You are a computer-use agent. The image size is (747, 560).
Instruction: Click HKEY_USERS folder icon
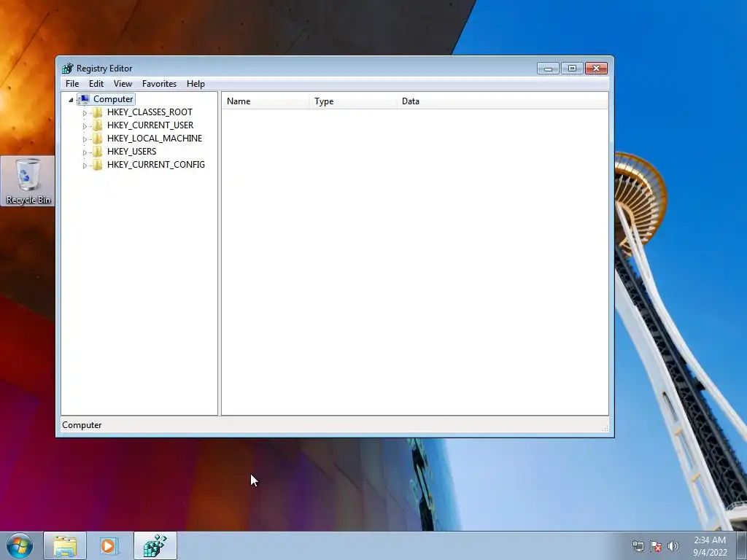(x=98, y=152)
